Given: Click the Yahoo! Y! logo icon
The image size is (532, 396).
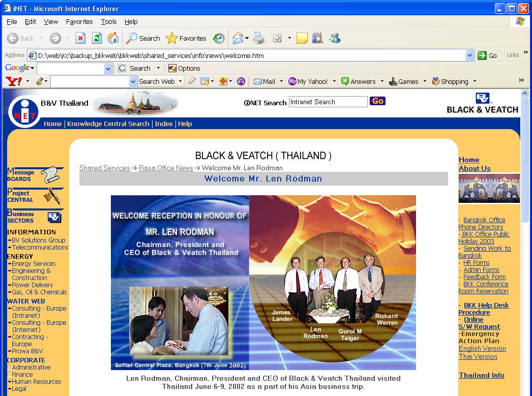Looking at the screenshot, I should pos(14,81).
